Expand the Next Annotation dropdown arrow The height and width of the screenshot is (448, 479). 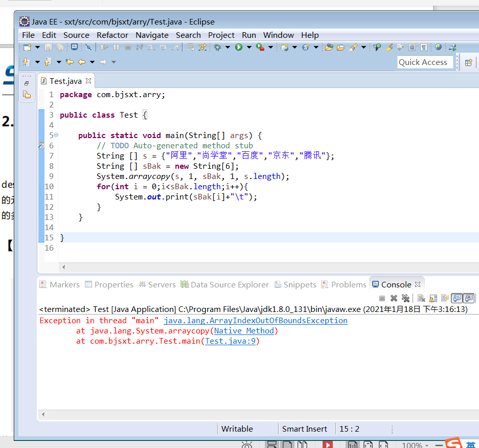point(37,62)
